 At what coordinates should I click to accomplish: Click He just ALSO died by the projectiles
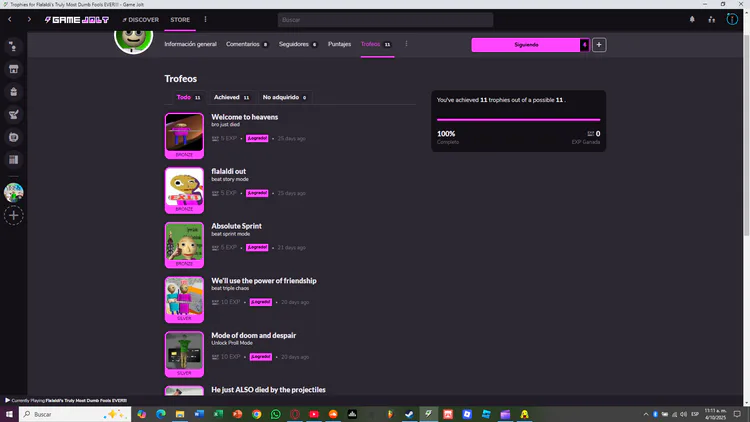pyautogui.click(x=268, y=389)
